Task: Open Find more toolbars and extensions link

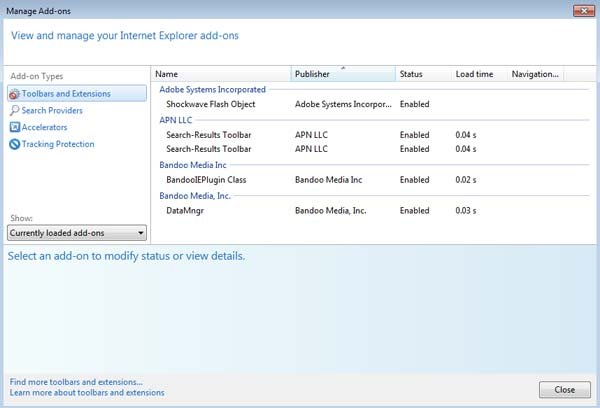Action: point(76,382)
